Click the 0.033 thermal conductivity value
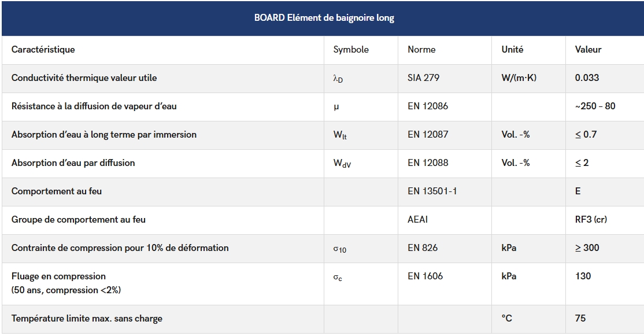This screenshot has width=644, height=336. [x=587, y=77]
